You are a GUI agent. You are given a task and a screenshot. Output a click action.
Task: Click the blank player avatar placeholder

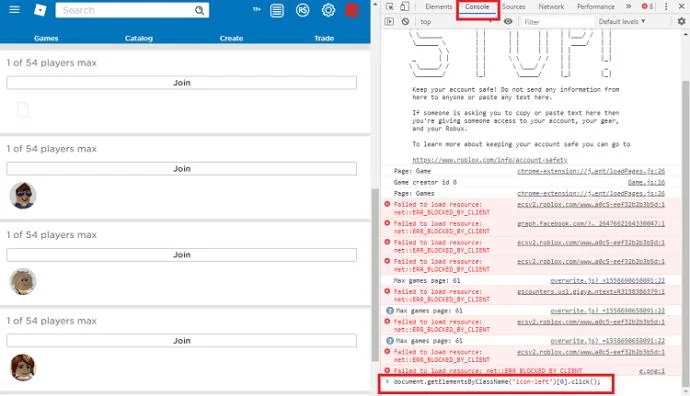coord(23,110)
